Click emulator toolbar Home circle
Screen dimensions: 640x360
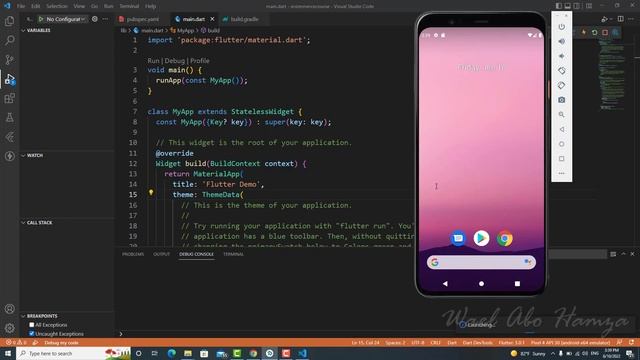coord(562,144)
